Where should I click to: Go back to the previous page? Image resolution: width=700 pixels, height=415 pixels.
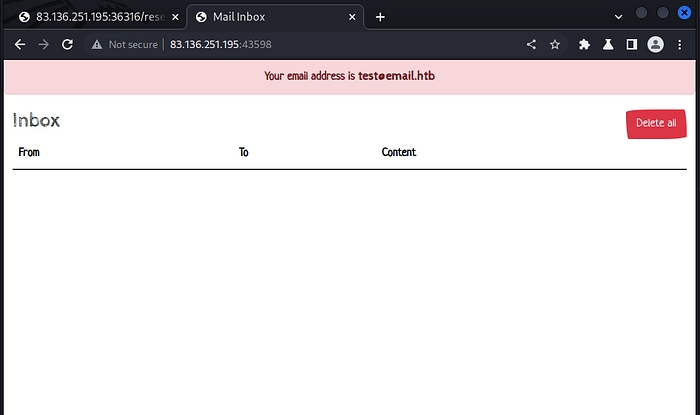pyautogui.click(x=19, y=44)
